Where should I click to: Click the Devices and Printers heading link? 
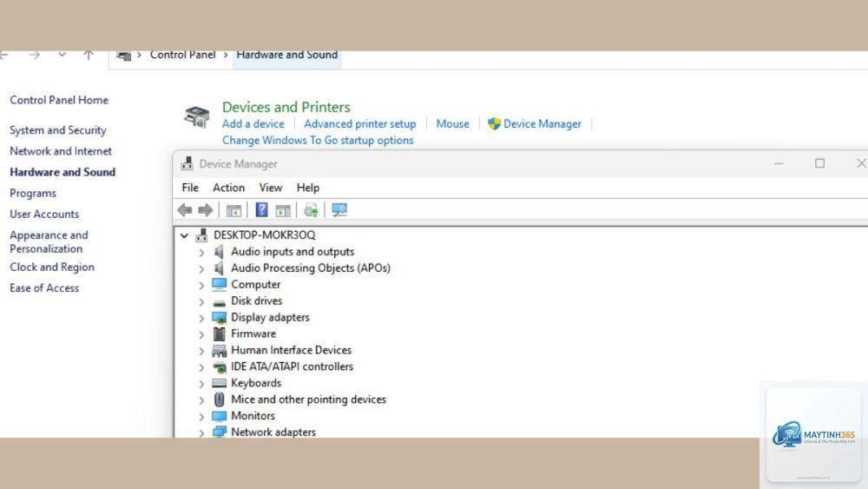coord(286,107)
